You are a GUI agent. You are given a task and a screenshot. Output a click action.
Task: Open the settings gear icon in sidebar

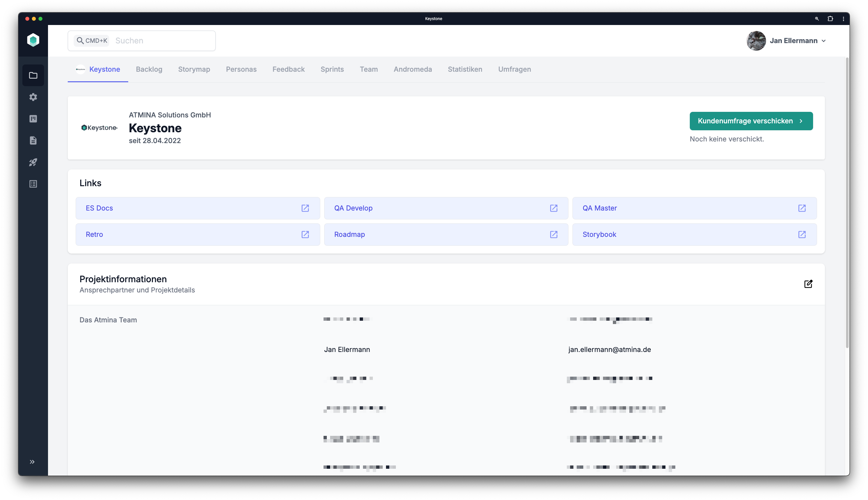click(x=33, y=97)
